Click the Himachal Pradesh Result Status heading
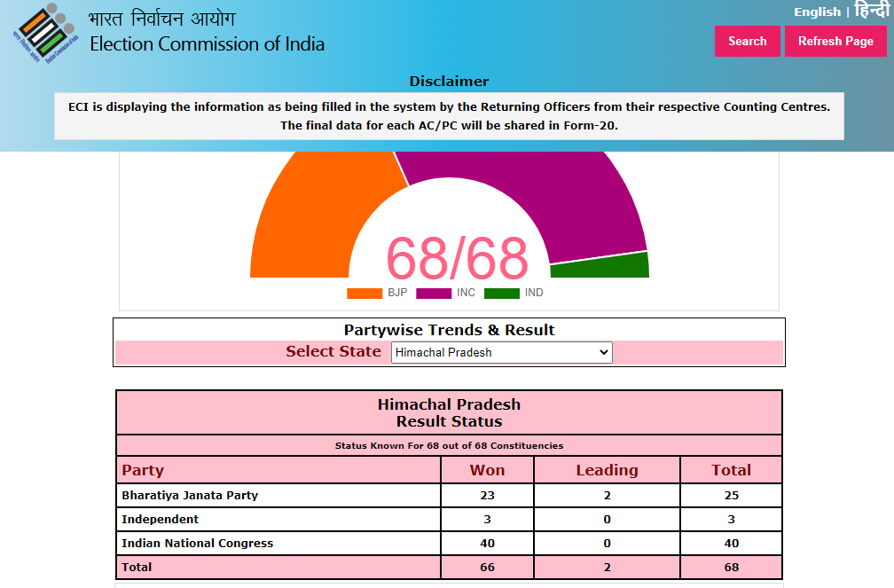The width and height of the screenshot is (894, 588). coord(450,413)
